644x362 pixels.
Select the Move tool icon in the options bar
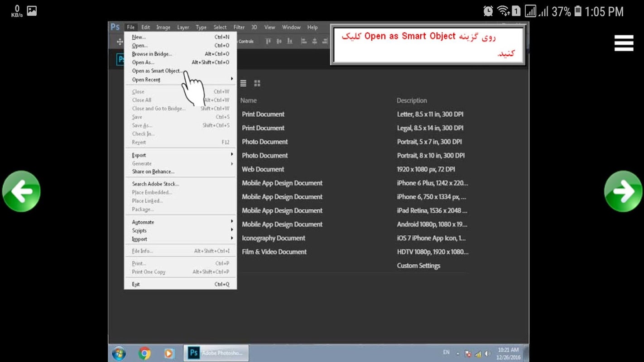[120, 42]
